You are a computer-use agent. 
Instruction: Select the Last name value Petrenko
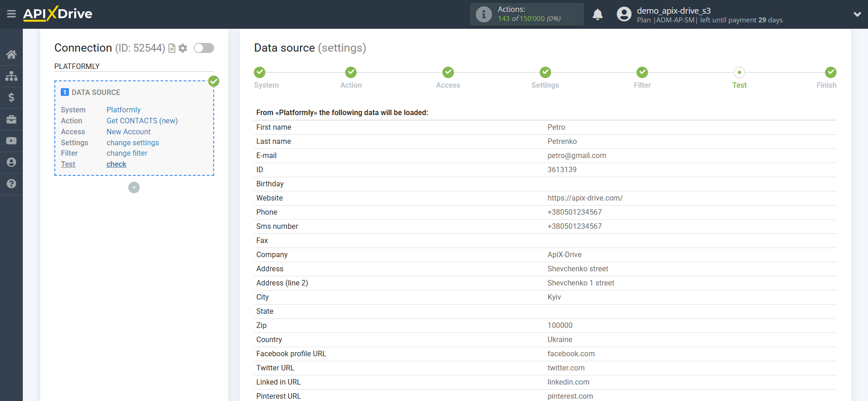pos(562,142)
